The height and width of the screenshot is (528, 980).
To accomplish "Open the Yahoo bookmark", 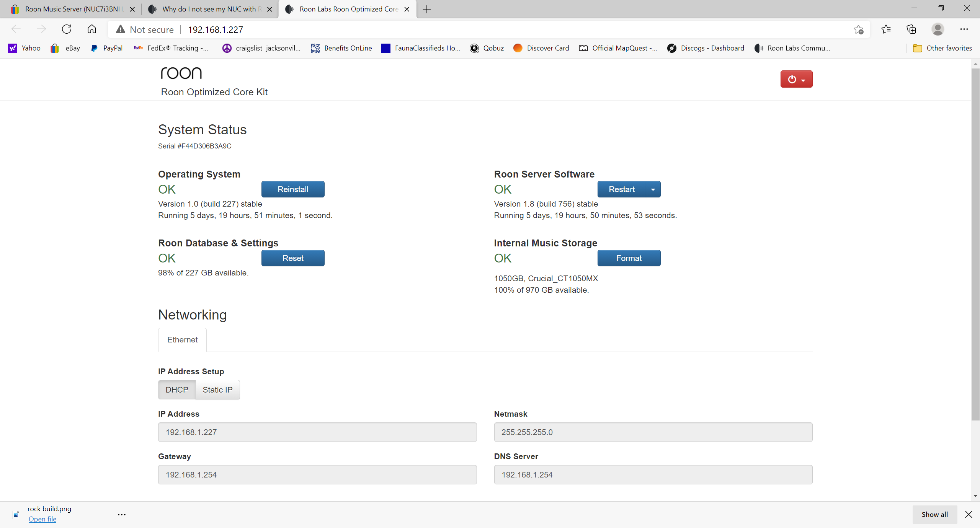I will pyautogui.click(x=24, y=48).
